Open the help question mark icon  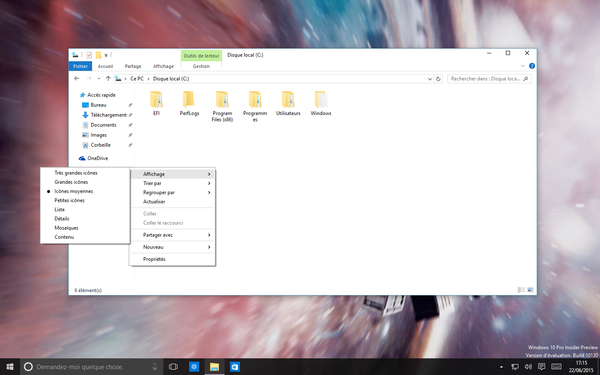(532, 66)
